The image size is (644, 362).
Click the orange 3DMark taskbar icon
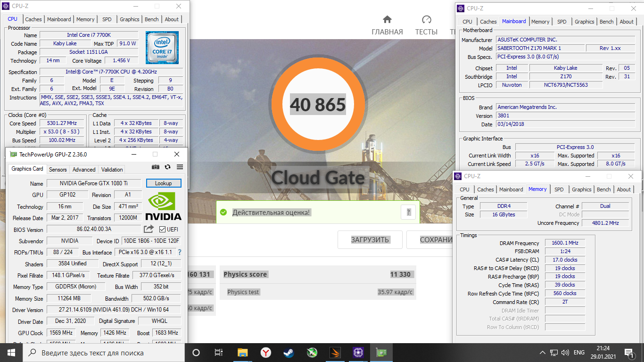[x=335, y=353]
